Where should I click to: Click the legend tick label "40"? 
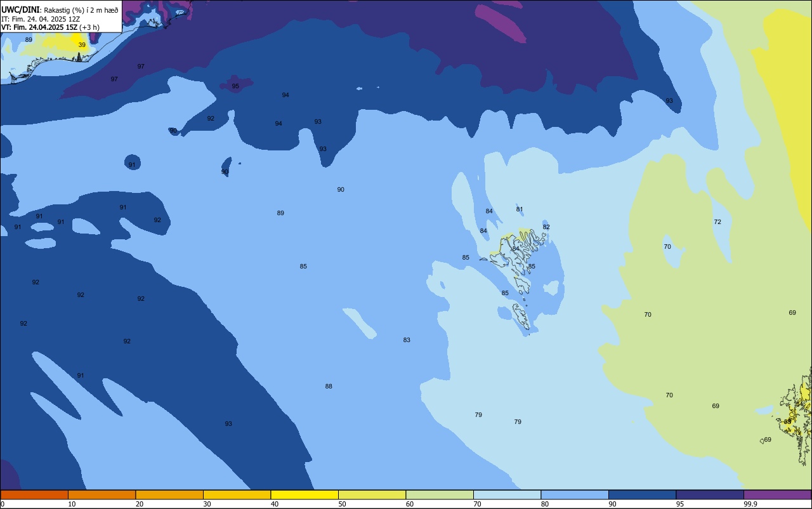[274, 504]
